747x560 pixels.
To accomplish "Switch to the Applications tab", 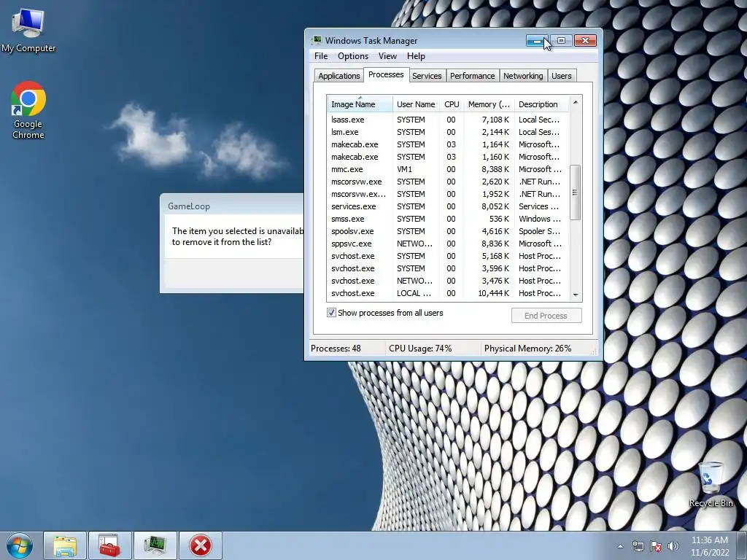I will (339, 76).
